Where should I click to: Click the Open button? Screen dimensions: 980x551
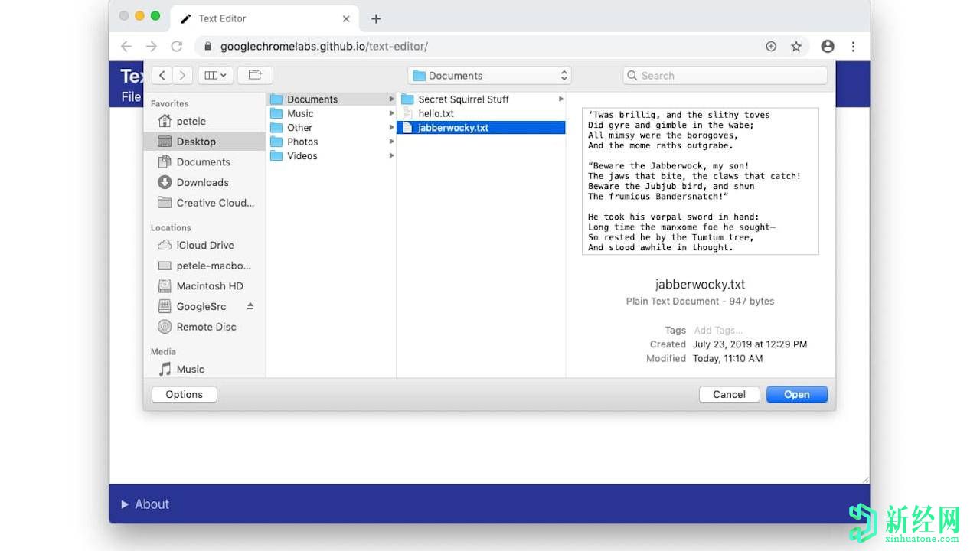[x=796, y=394]
